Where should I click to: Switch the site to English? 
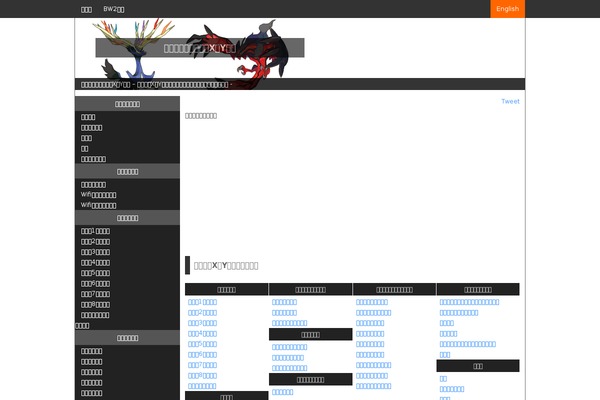[507, 9]
